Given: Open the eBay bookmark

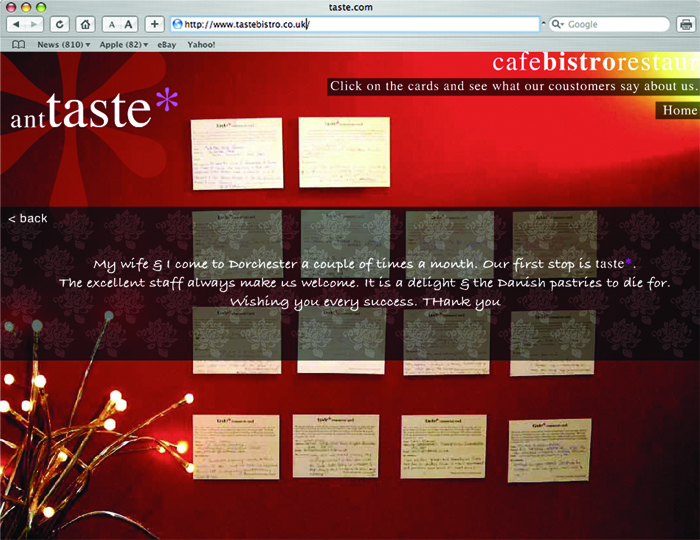Looking at the screenshot, I should click(x=167, y=45).
